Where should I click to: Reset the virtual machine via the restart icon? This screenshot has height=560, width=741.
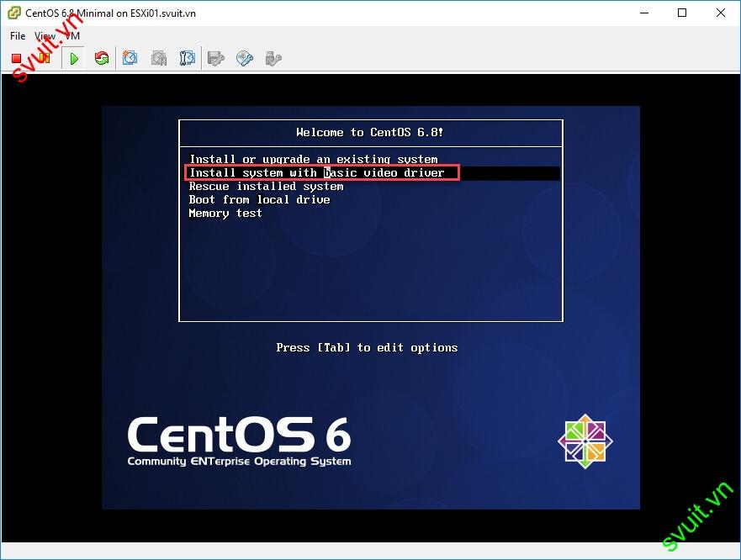point(102,59)
